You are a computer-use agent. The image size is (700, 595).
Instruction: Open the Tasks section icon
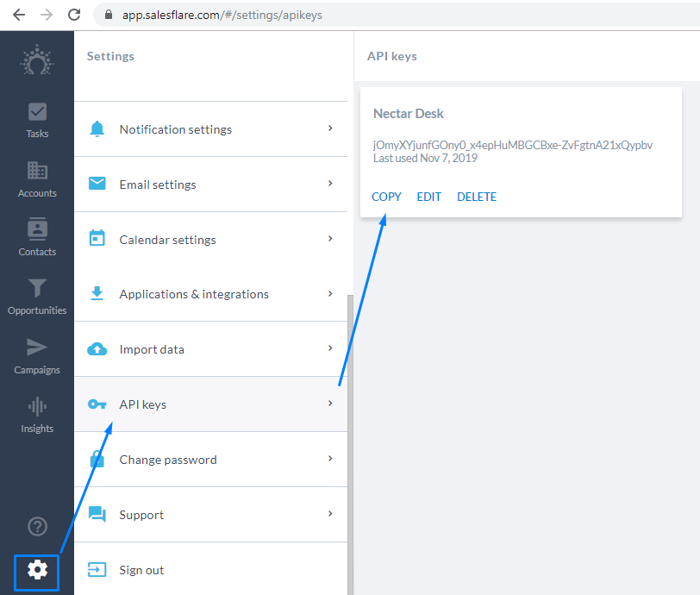[37, 112]
